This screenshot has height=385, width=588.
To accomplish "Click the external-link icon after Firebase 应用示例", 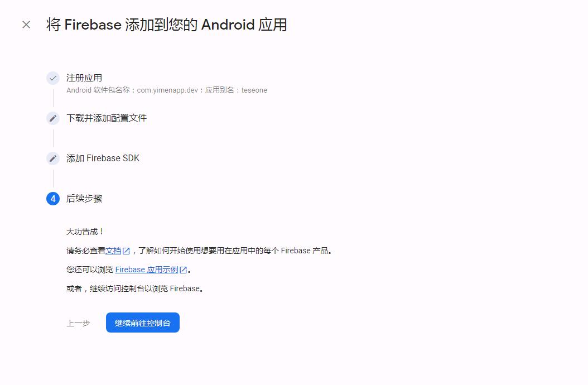I will (x=183, y=270).
